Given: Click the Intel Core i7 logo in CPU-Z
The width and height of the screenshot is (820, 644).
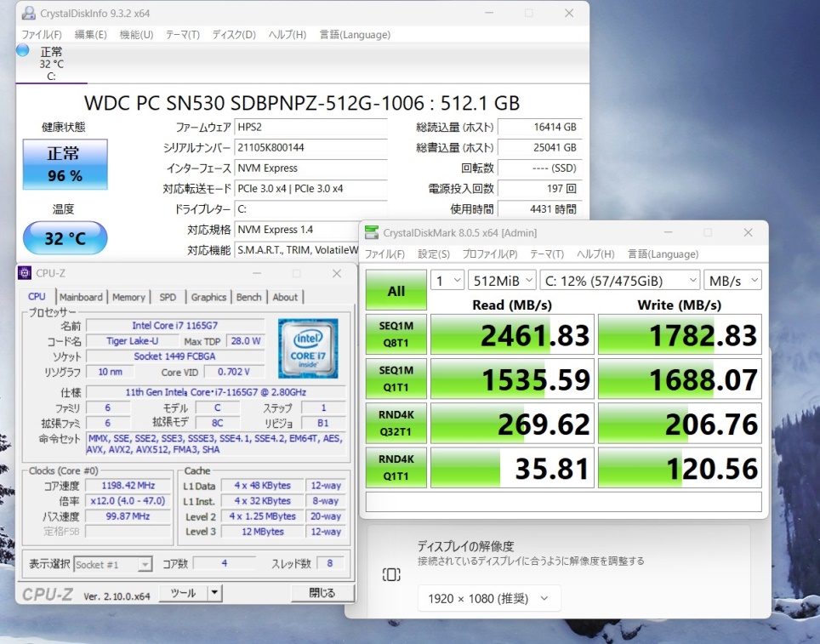Looking at the screenshot, I should pyautogui.click(x=308, y=348).
